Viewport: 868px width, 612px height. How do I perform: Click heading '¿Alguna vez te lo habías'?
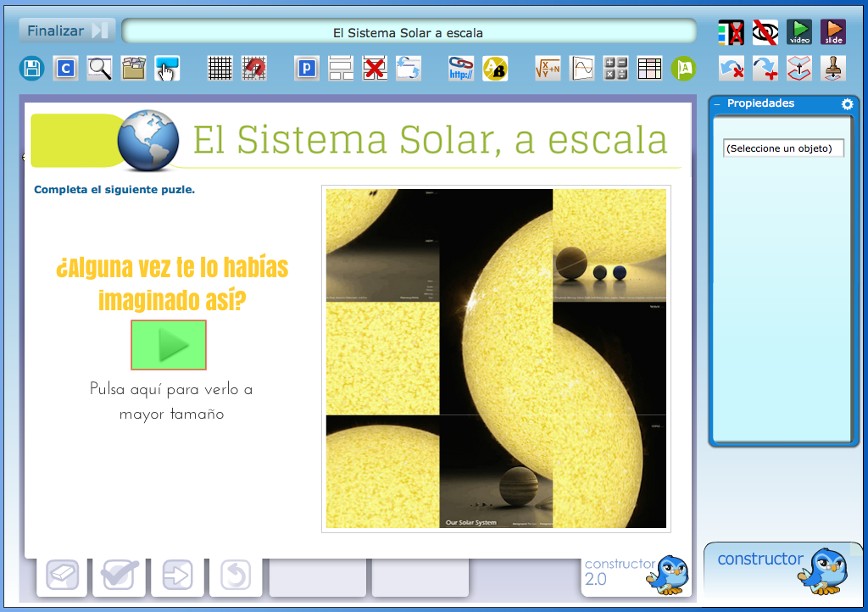click(172, 268)
